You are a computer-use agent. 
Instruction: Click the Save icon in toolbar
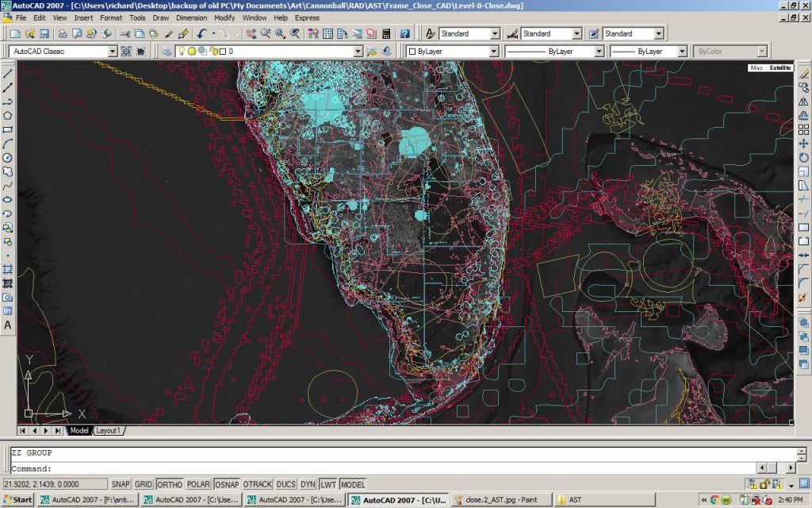click(44, 34)
